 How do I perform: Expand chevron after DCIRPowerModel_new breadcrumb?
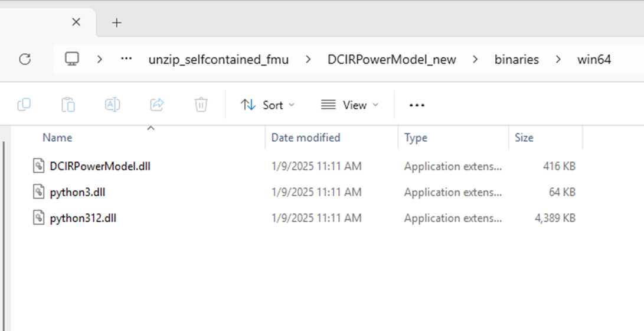coord(476,59)
